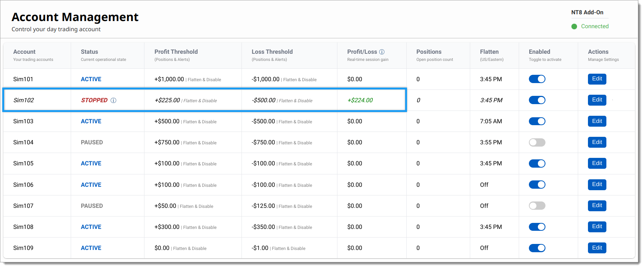This screenshot has width=644, height=268.
Task: Click the +$225.00 profit threshold value
Action: tap(167, 100)
